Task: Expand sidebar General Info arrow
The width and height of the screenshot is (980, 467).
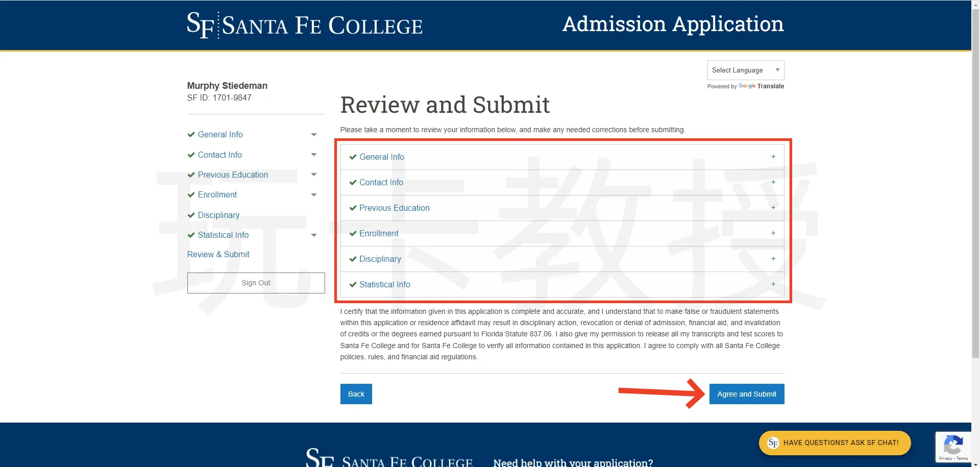Action: point(314,135)
